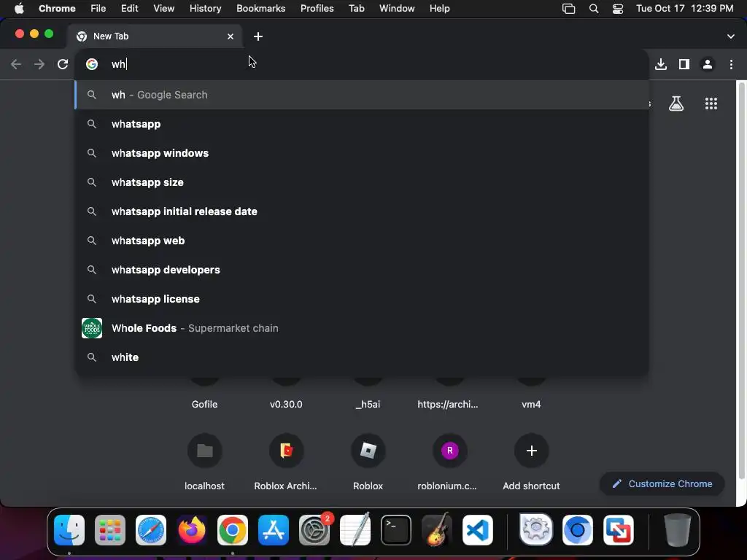Click the reload page icon
This screenshot has width=747, height=560.
(63, 64)
